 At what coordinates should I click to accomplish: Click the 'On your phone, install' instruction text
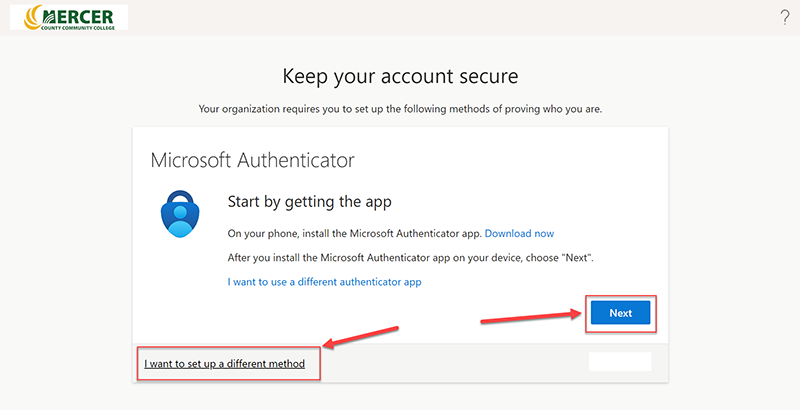355,233
